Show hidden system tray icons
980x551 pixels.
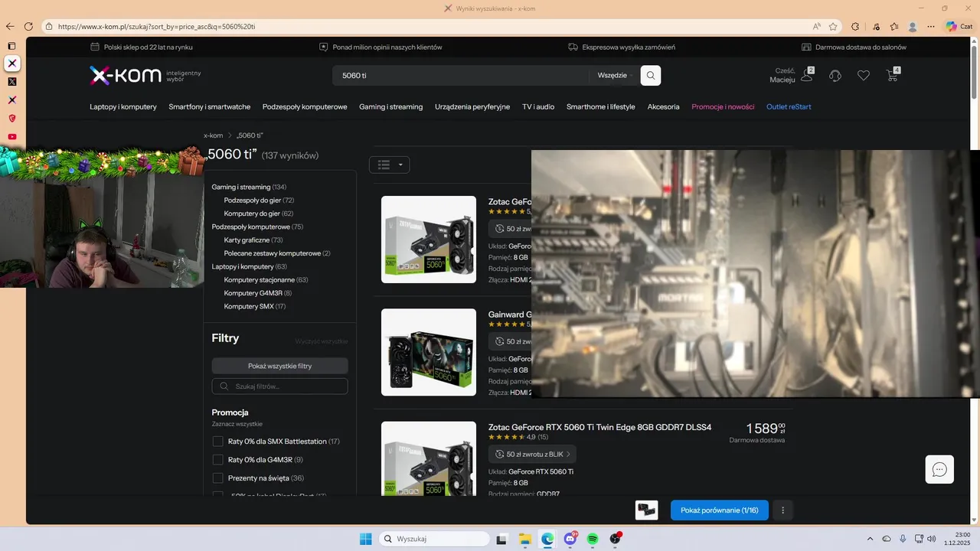tap(870, 539)
